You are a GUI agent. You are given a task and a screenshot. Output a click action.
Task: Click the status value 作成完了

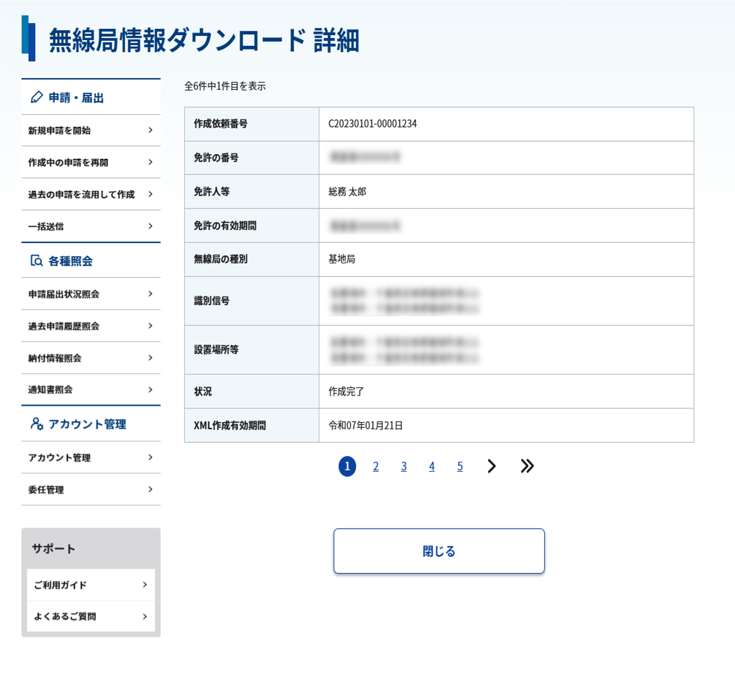(x=346, y=391)
